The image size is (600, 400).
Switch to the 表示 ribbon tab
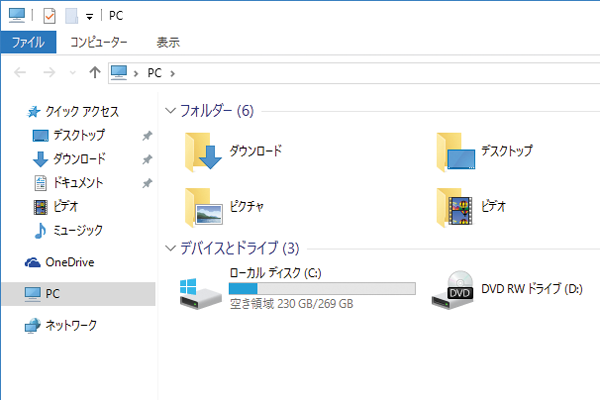click(x=168, y=42)
